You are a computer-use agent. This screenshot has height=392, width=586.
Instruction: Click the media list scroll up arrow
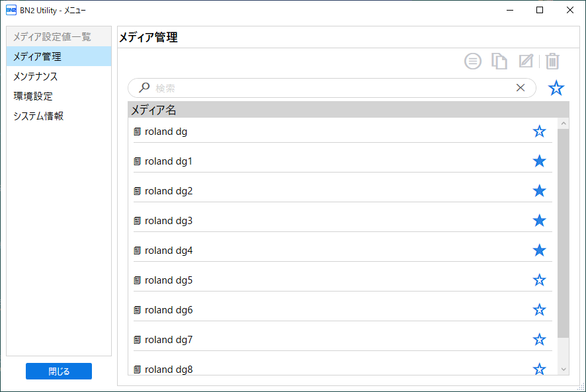(564, 124)
